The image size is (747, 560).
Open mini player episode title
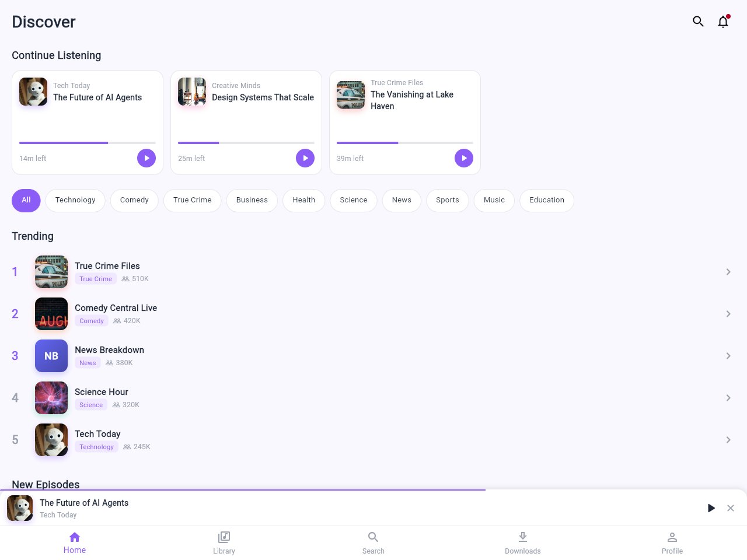click(x=84, y=503)
